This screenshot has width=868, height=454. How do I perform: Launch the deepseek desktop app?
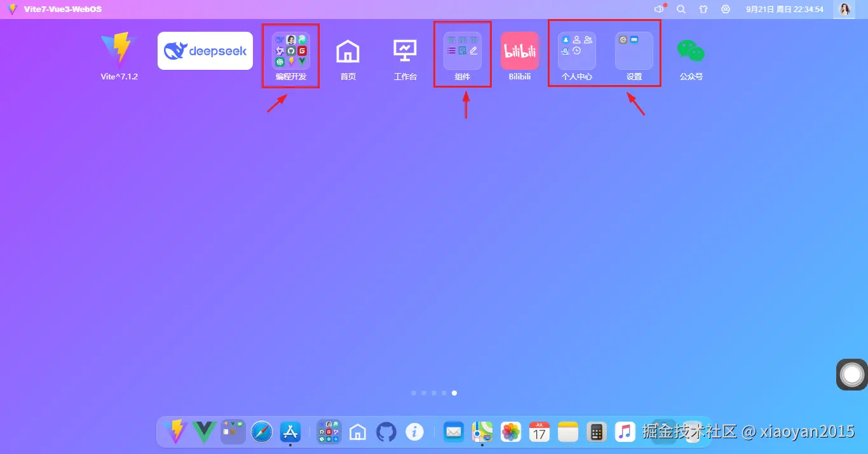[205, 51]
